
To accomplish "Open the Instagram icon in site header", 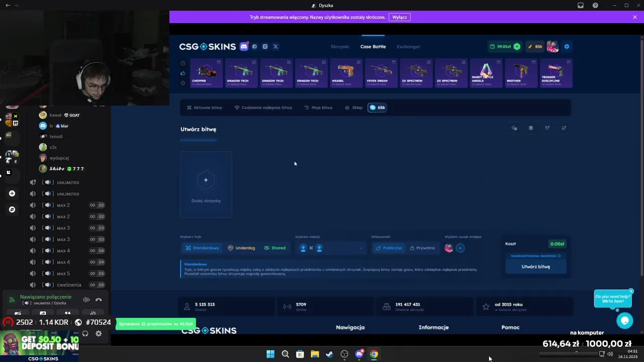I will [265, 46].
